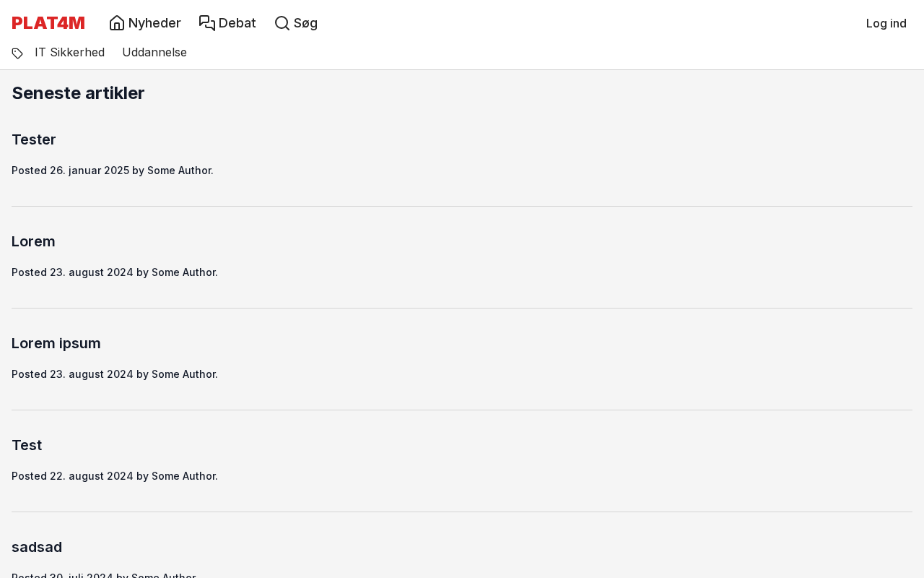The image size is (924, 578).
Task: Click the tag icon before IT Sikkerhed
Action: pos(17,53)
